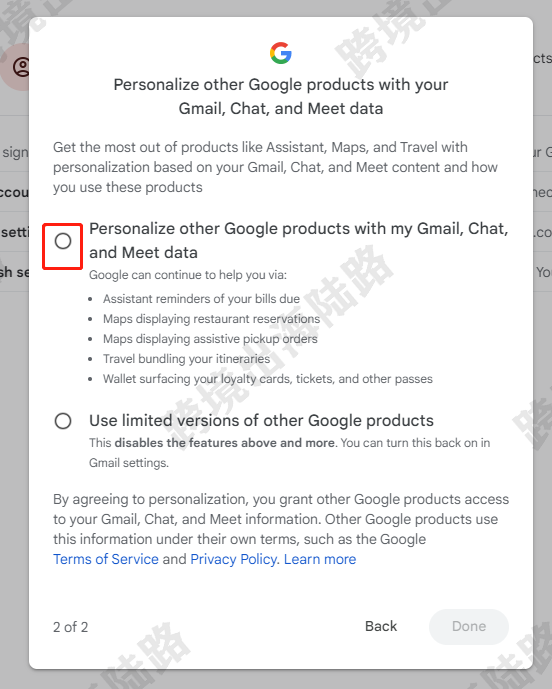The height and width of the screenshot is (689, 552).
Task: Click the Maps displaying assistive pickup orders bullet
Action: click(210, 339)
